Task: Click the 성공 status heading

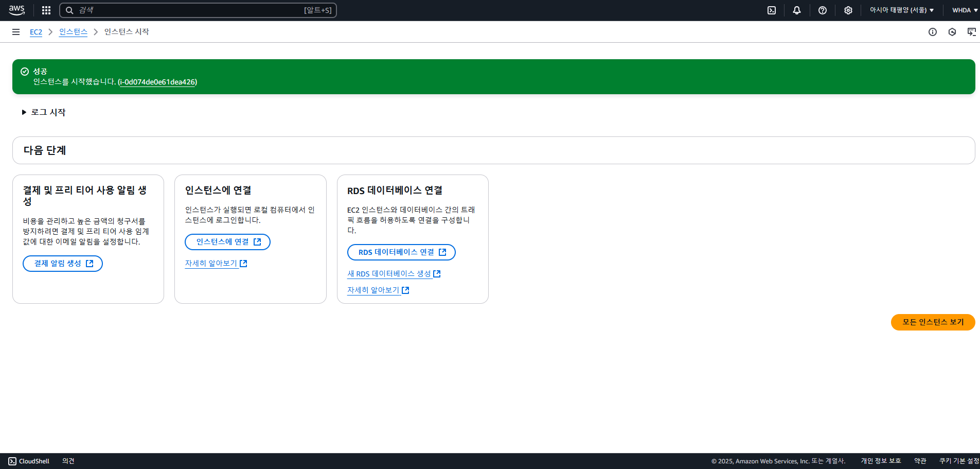Action: click(x=40, y=72)
